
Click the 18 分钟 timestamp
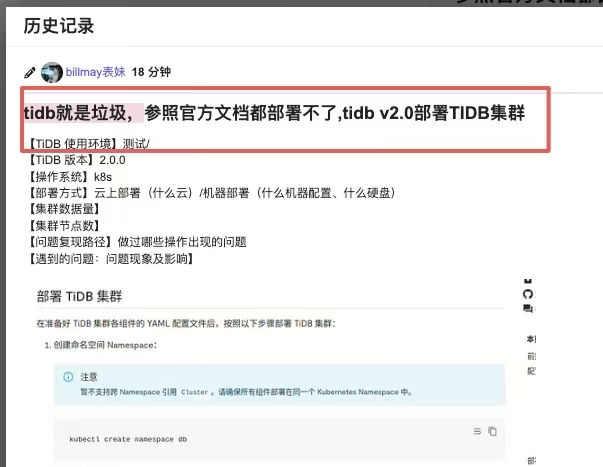[152, 72]
